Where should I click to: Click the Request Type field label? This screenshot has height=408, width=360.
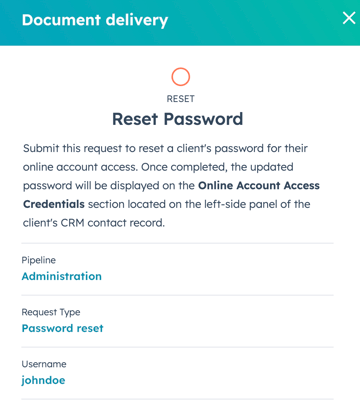(51, 312)
